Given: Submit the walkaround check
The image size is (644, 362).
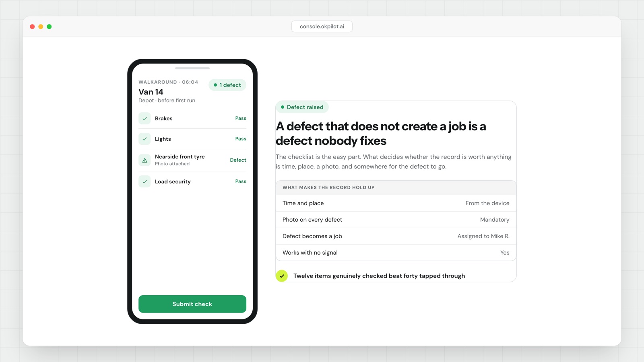Looking at the screenshot, I should pos(192,304).
